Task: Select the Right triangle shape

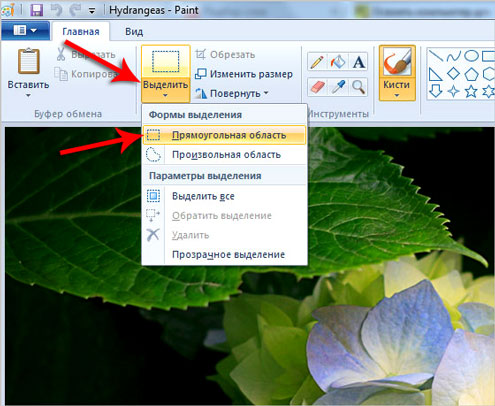Action: [x=436, y=74]
